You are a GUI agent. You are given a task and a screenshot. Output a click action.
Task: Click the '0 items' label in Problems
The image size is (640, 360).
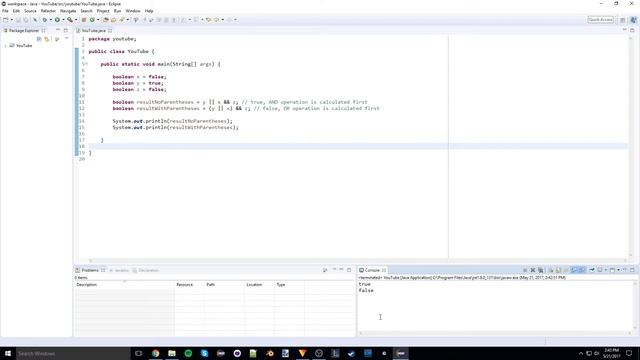pyautogui.click(x=81, y=278)
